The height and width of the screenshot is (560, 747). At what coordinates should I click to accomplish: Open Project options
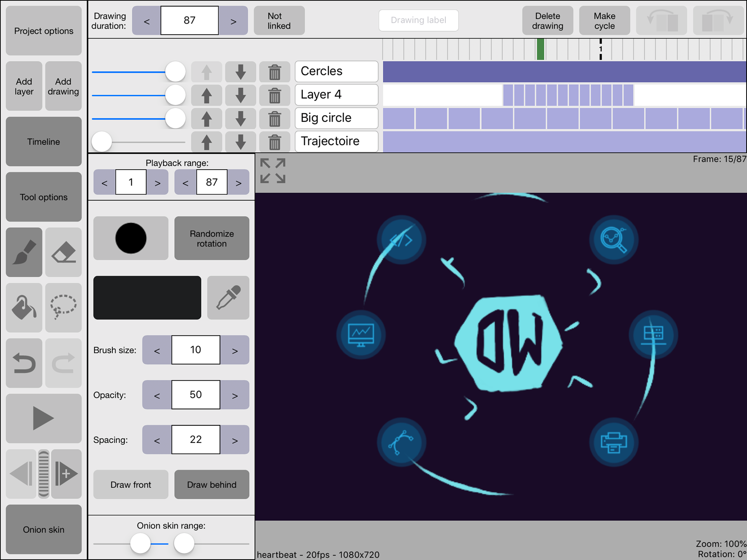(44, 31)
